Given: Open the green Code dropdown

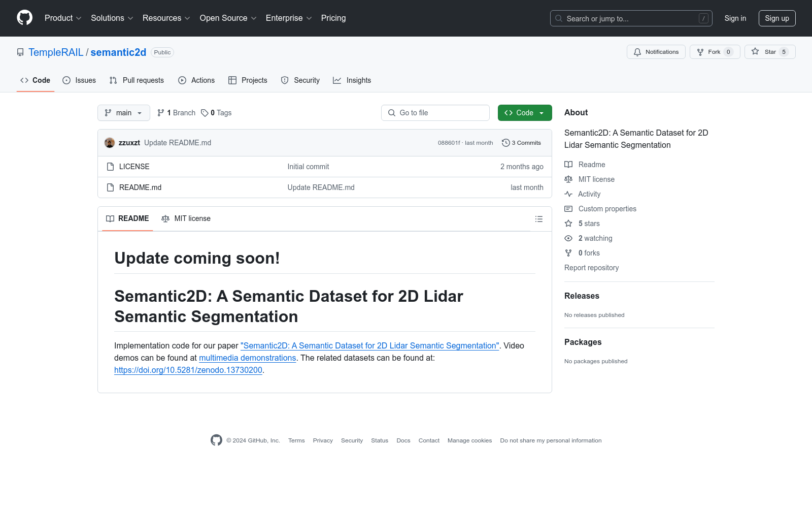Looking at the screenshot, I should pyautogui.click(x=525, y=113).
